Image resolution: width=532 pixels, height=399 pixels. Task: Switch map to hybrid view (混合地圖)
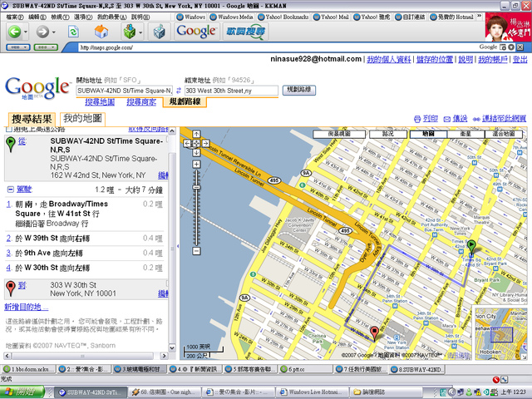[504, 133]
